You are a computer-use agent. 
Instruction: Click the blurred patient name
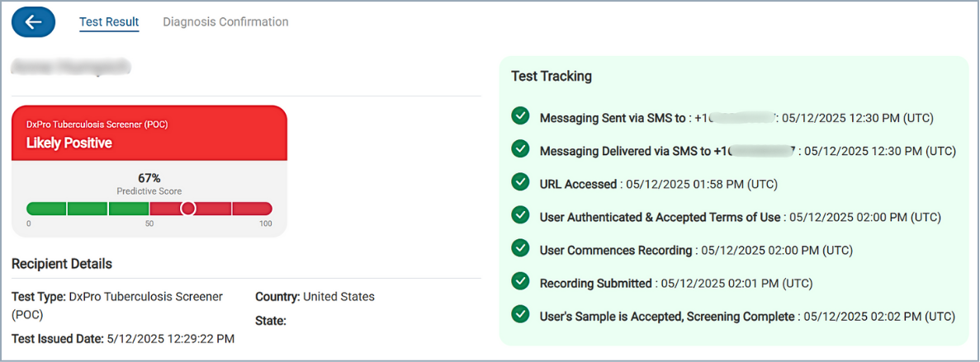point(71,65)
